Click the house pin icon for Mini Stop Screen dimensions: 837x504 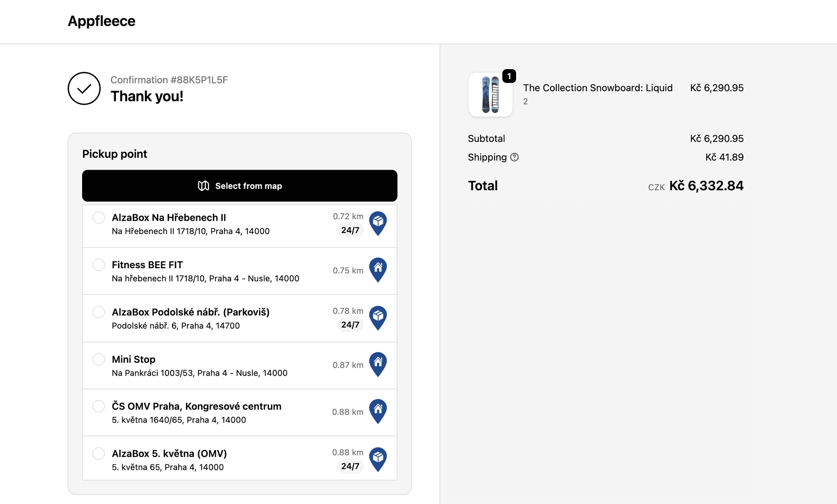(378, 365)
